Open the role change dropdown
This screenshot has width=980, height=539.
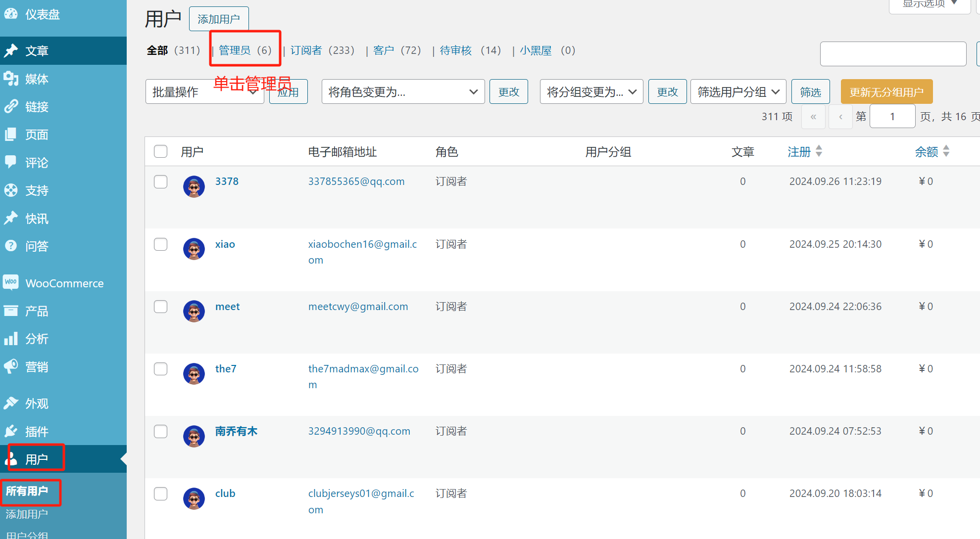[x=403, y=92]
